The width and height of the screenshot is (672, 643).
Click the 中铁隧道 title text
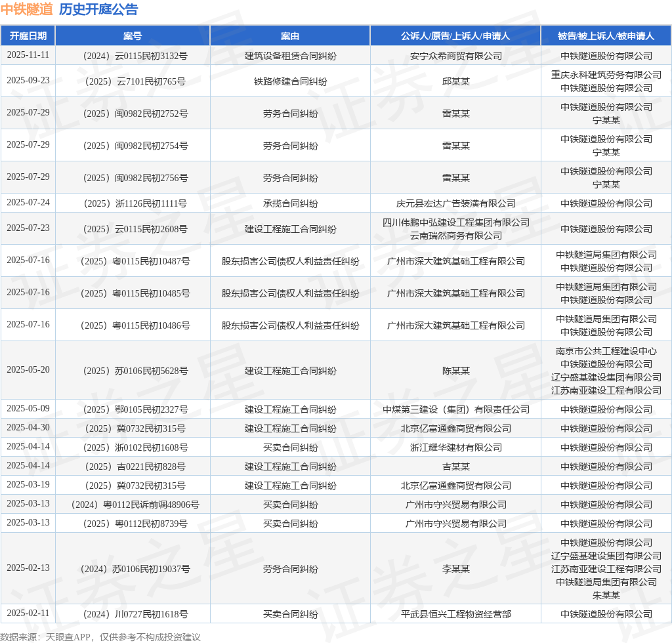26,9
